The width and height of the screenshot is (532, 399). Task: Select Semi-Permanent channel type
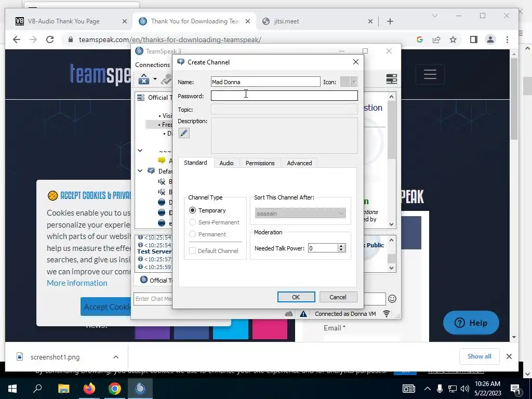coord(214,222)
